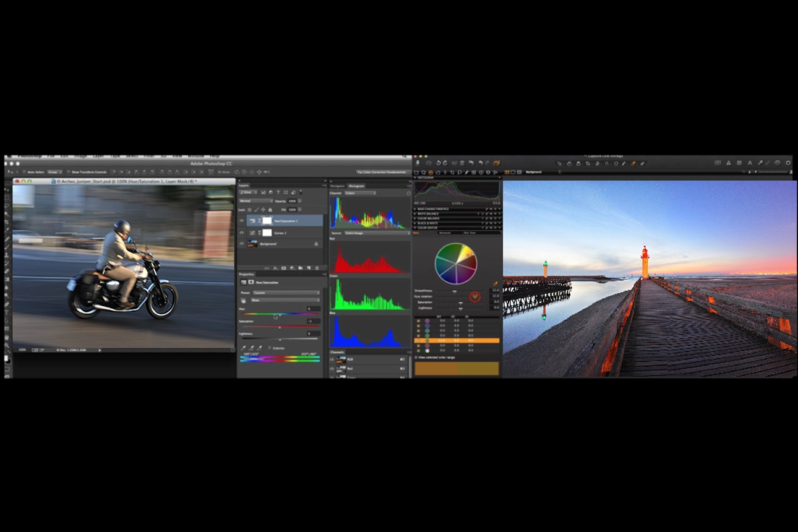
Task: Click the histogram refresh icon
Action: (408, 193)
